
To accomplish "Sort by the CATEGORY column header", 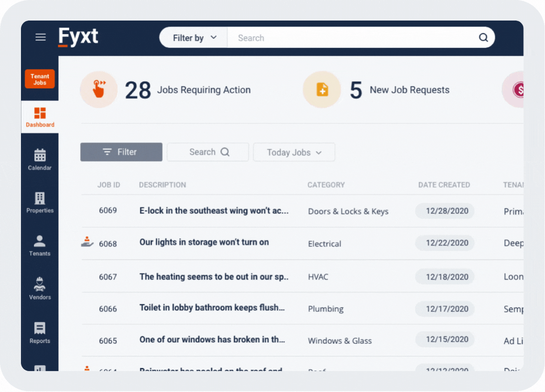I will (x=326, y=185).
